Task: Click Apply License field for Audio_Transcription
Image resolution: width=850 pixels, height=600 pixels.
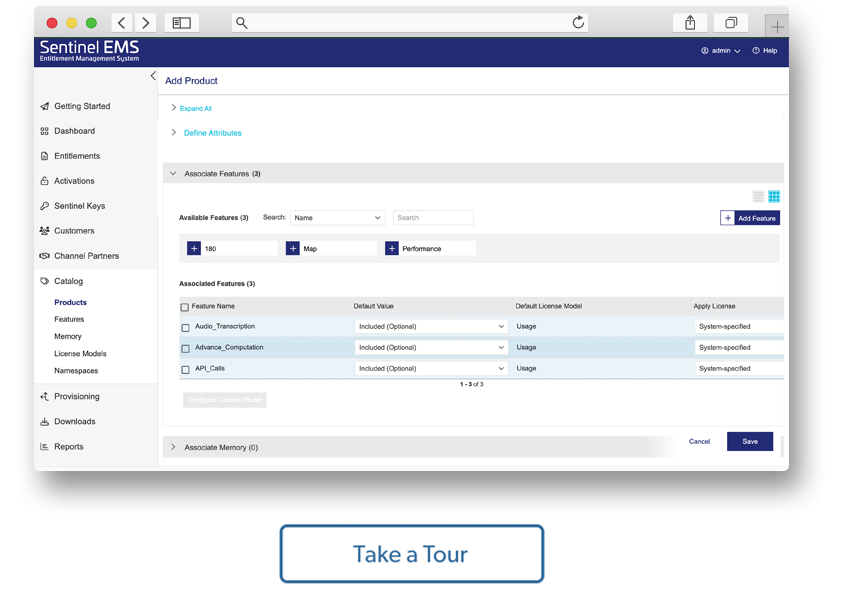Action: pyautogui.click(x=739, y=326)
